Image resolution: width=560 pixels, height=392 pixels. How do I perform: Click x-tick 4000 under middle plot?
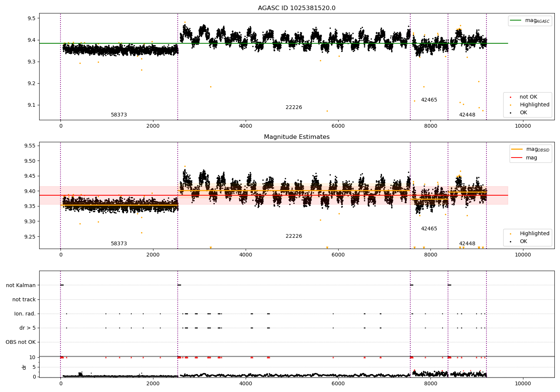[246, 255]
